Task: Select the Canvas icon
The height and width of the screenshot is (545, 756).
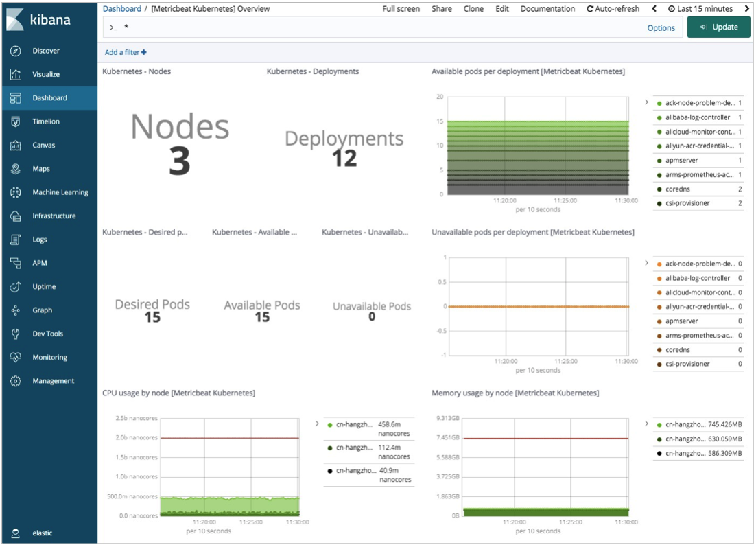Action: pyautogui.click(x=16, y=146)
